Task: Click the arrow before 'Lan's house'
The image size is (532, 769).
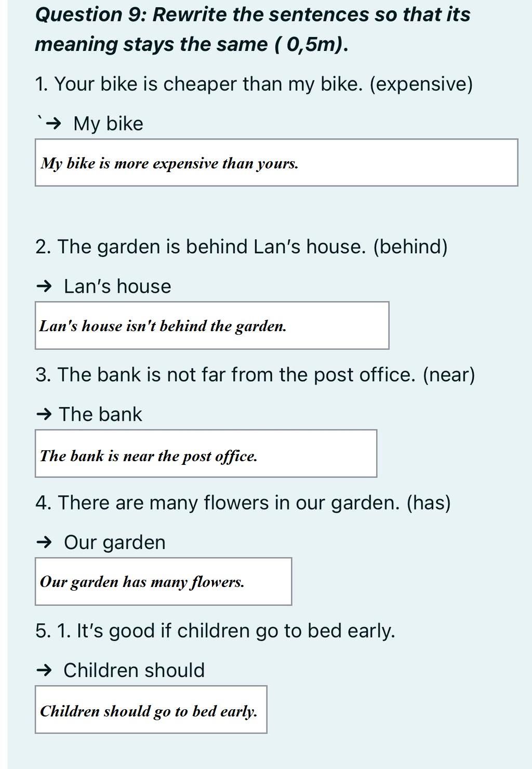Action: click(x=45, y=286)
